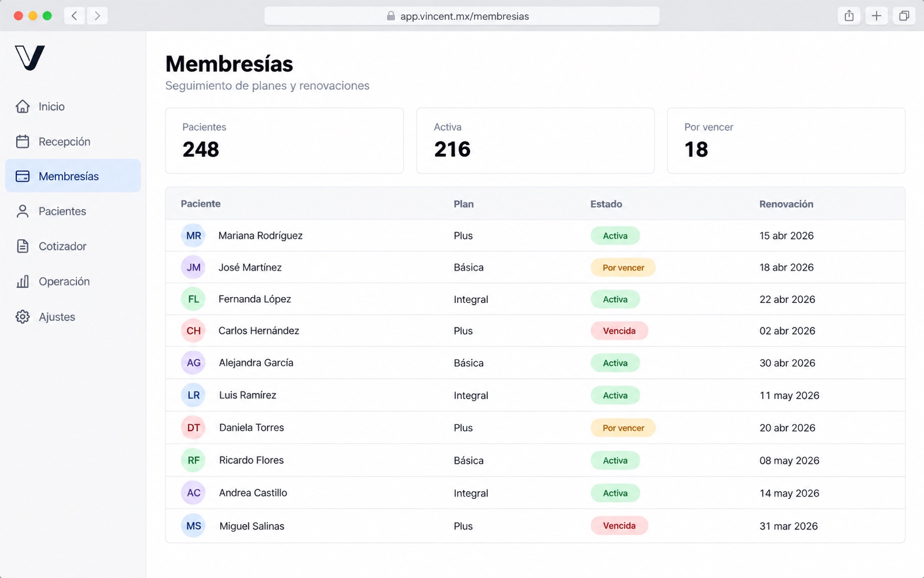Open the Por vencer 18 summary card

pyautogui.click(x=786, y=140)
